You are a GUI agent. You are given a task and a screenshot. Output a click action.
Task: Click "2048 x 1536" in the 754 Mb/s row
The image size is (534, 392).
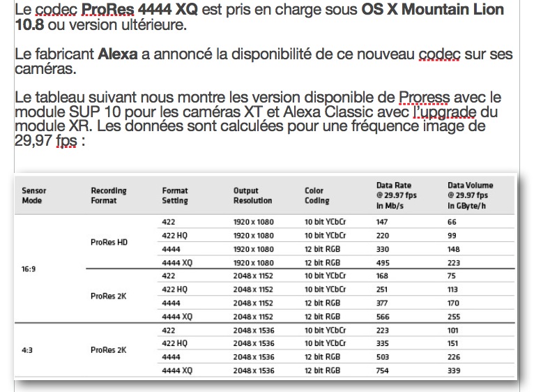pyautogui.click(x=254, y=370)
